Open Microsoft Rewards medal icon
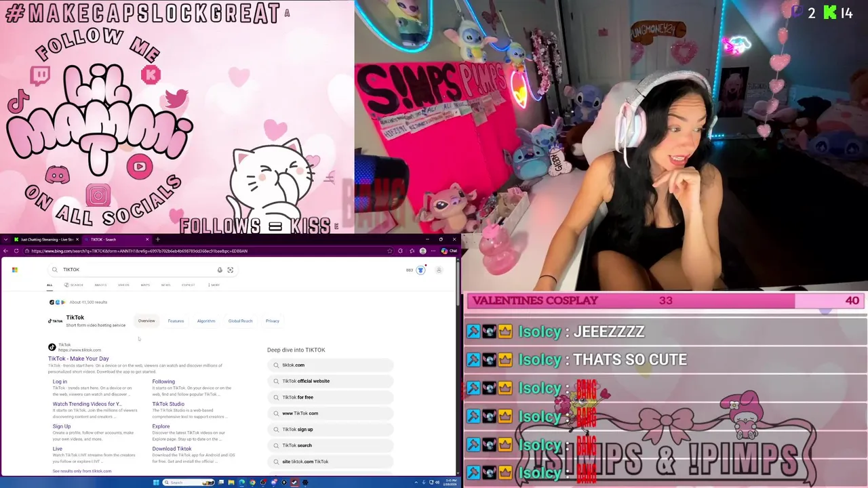 420,270
